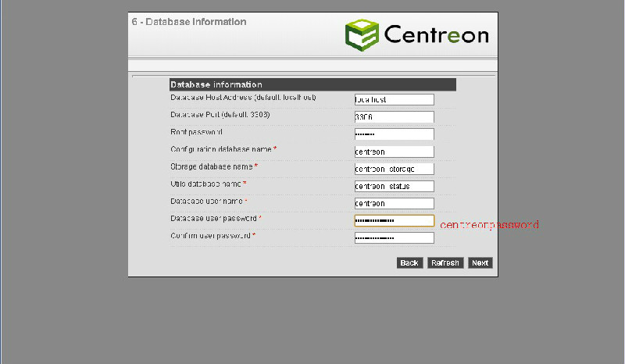Click the Back button

tap(409, 263)
